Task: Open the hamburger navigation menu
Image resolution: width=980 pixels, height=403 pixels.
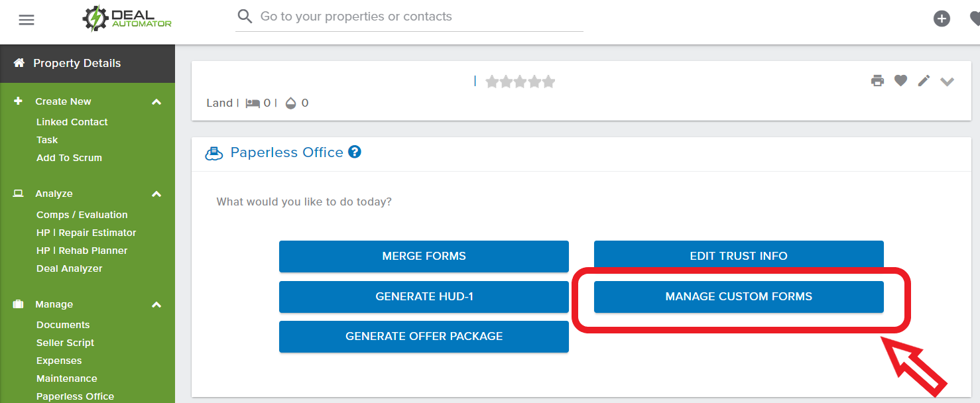Action: coord(26,20)
